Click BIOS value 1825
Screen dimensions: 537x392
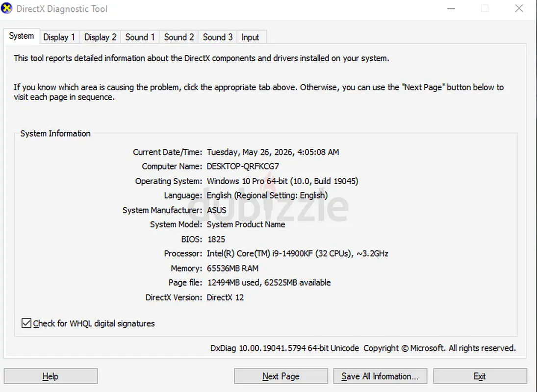(216, 240)
